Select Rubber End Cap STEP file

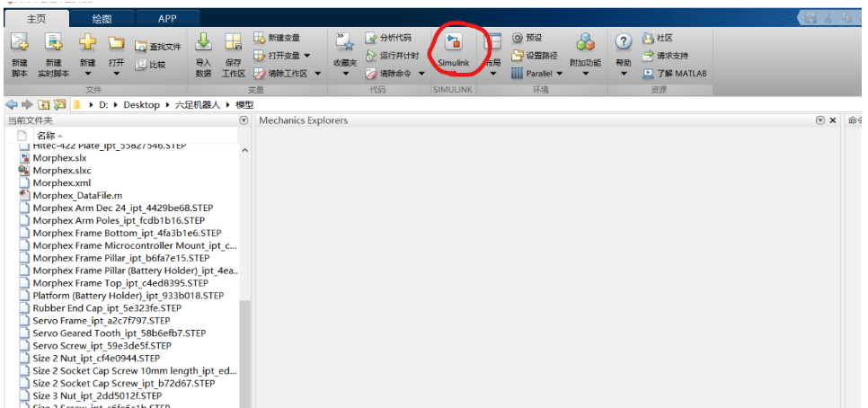click(x=107, y=308)
